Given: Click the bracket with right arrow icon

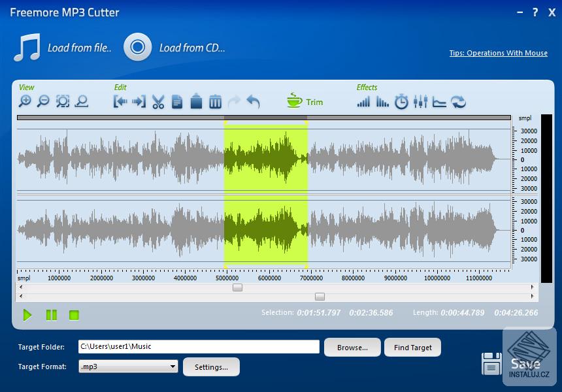Looking at the screenshot, I should tap(139, 102).
